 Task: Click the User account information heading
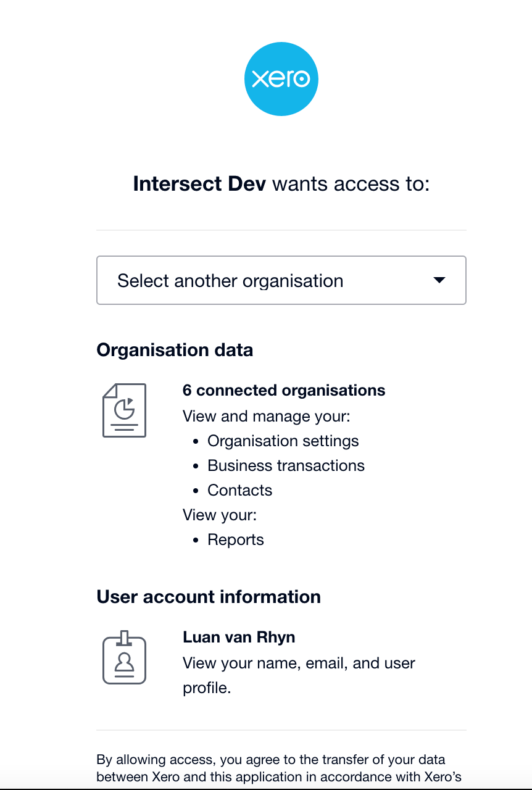point(209,597)
